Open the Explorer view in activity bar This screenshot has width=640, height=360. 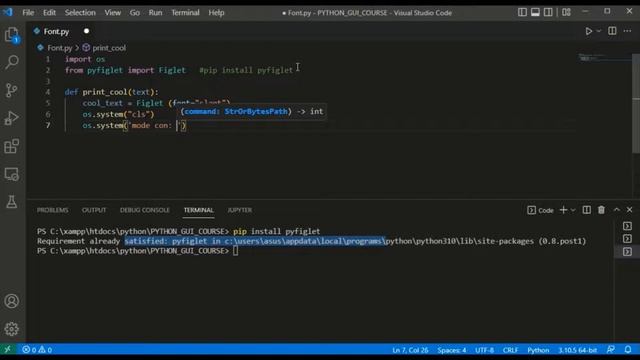point(12,35)
